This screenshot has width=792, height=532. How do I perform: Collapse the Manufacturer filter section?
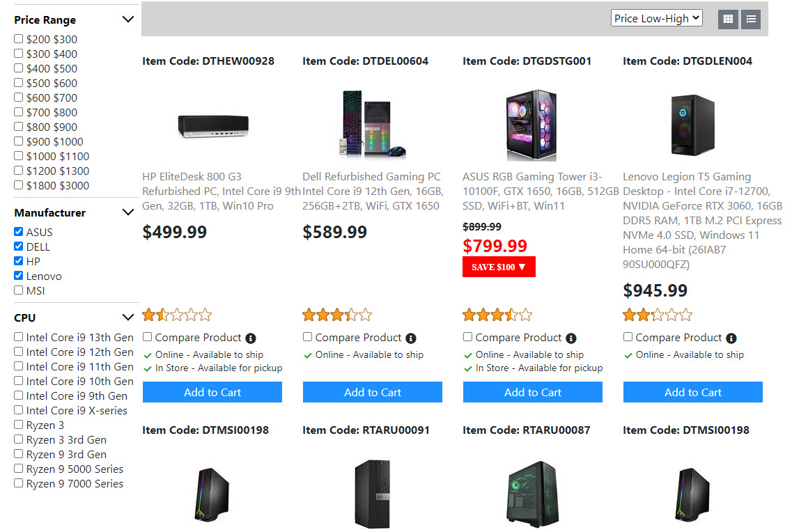click(x=127, y=212)
